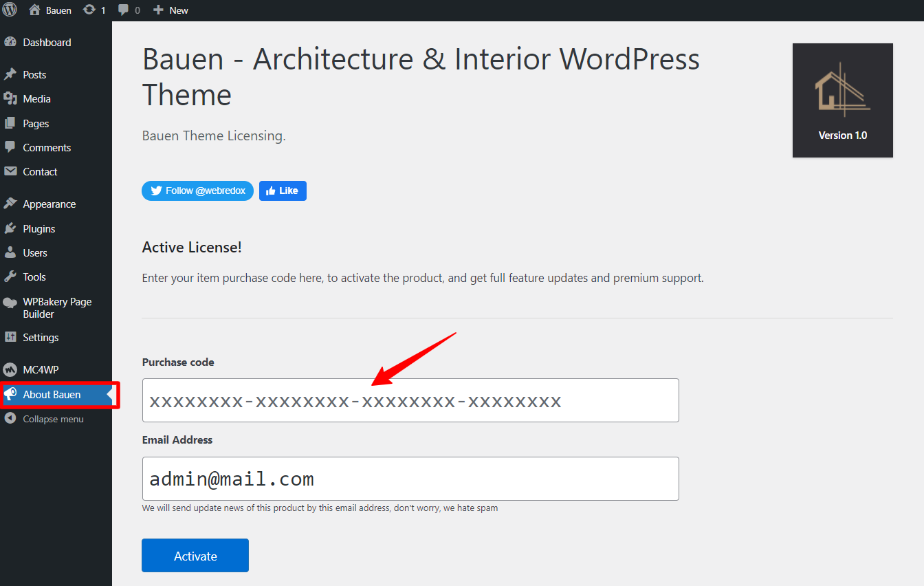Click the Bauen Theme Licensing subtitle
Viewport: 924px width, 586px height.
coord(214,136)
